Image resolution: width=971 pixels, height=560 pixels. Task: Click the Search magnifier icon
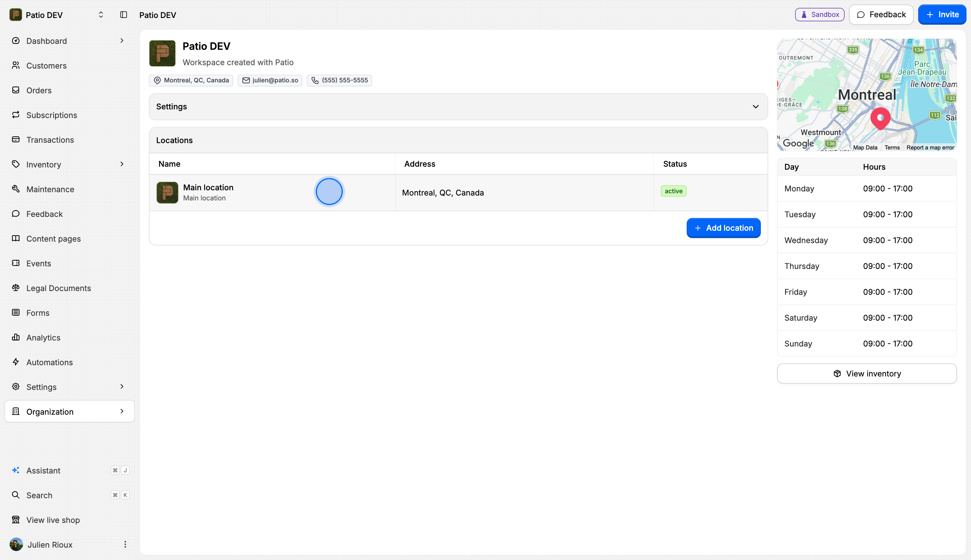(16, 495)
